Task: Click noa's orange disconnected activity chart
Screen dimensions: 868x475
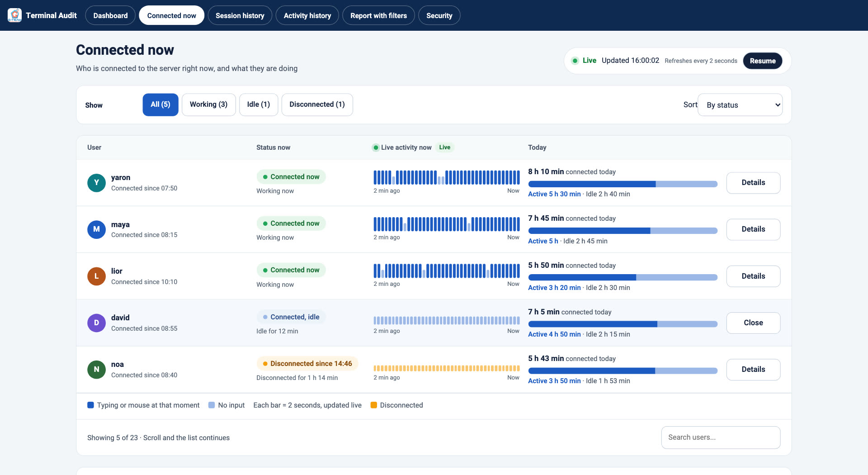Action: 447,368
